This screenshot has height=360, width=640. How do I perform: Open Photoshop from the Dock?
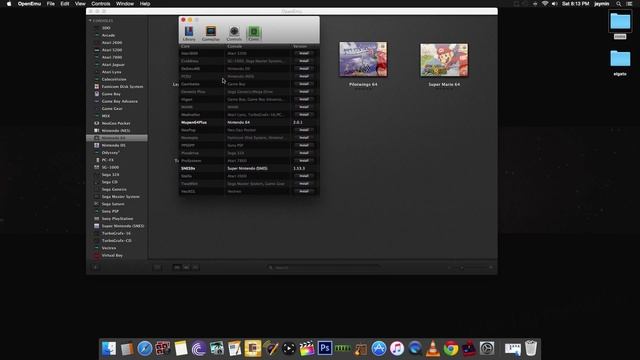pyautogui.click(x=324, y=349)
